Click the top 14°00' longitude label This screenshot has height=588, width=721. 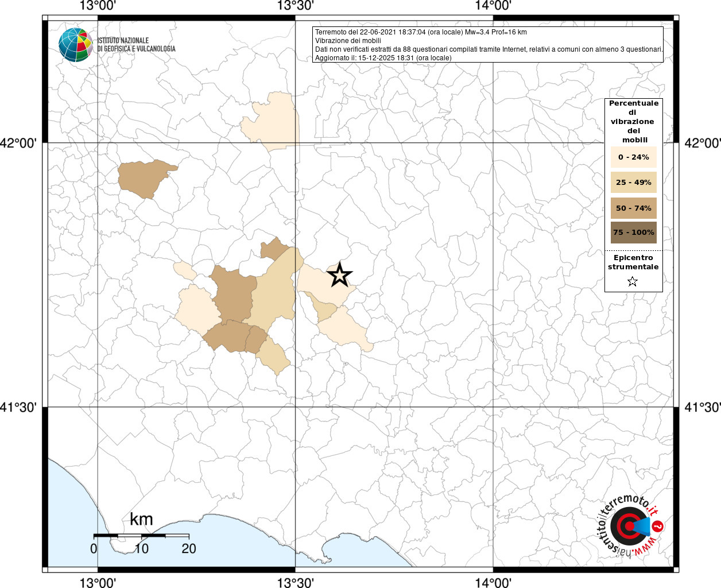coord(493,6)
